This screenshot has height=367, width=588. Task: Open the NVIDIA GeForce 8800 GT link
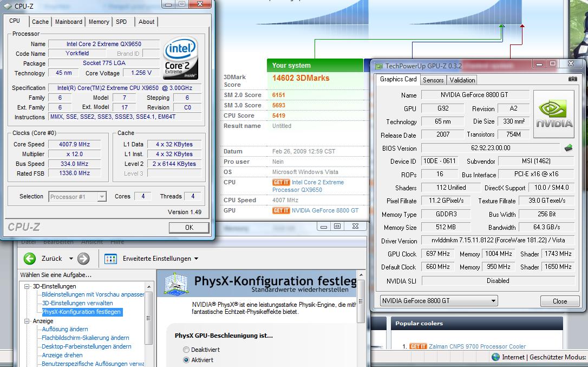tap(325, 210)
